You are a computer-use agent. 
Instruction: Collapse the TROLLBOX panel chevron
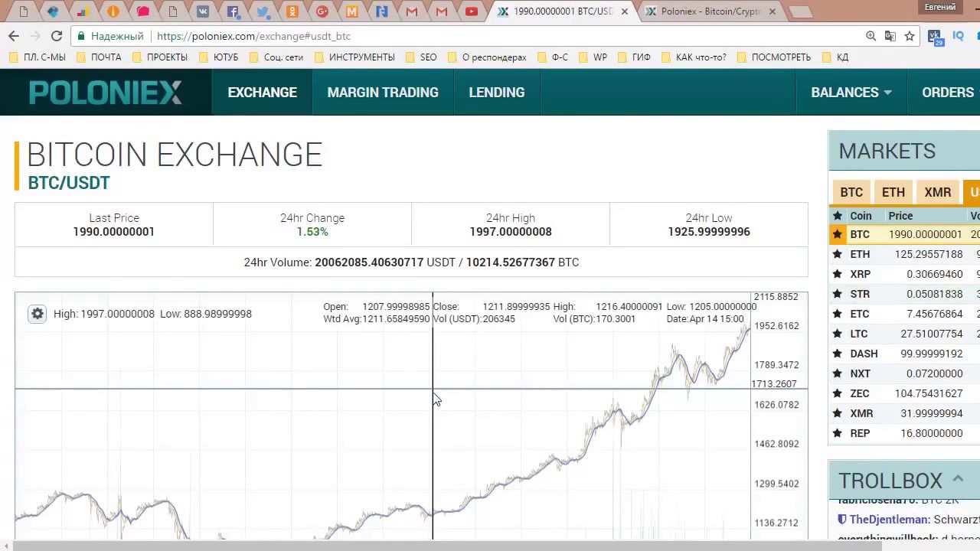click(x=958, y=480)
